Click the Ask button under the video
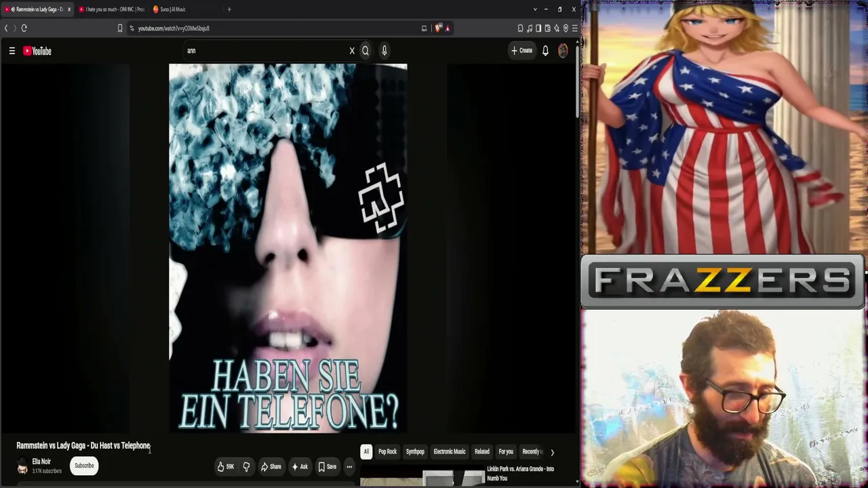Screen dimensions: 868x488 [300, 466]
